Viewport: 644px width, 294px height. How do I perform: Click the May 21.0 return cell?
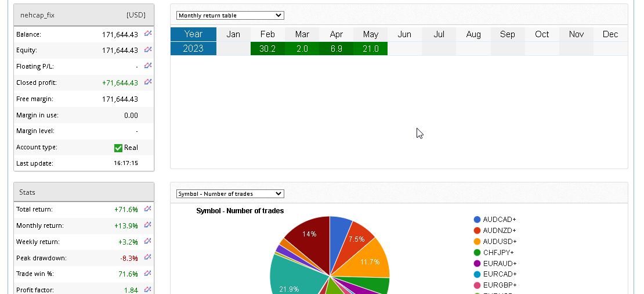coord(370,49)
